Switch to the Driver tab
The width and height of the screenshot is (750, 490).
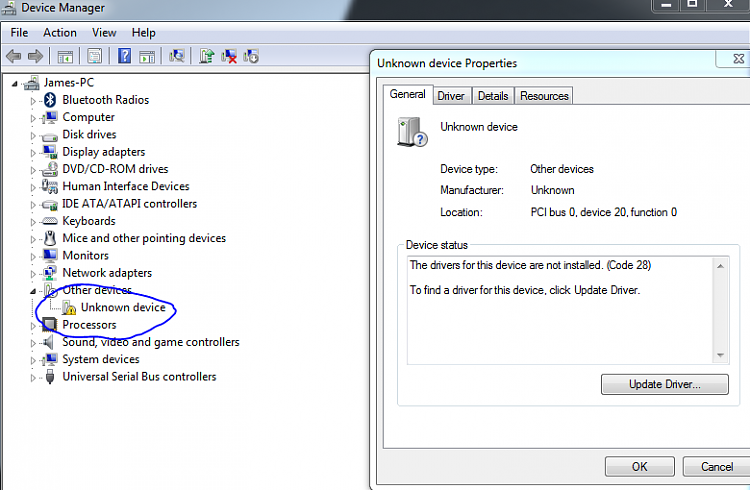click(x=451, y=96)
